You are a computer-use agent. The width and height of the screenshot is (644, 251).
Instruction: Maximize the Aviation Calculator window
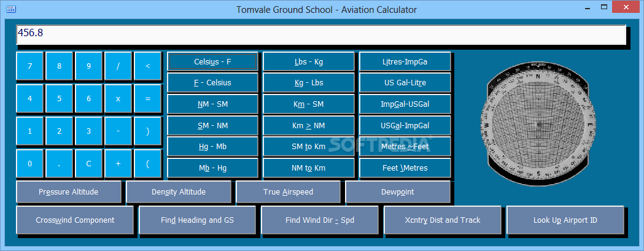point(604,7)
